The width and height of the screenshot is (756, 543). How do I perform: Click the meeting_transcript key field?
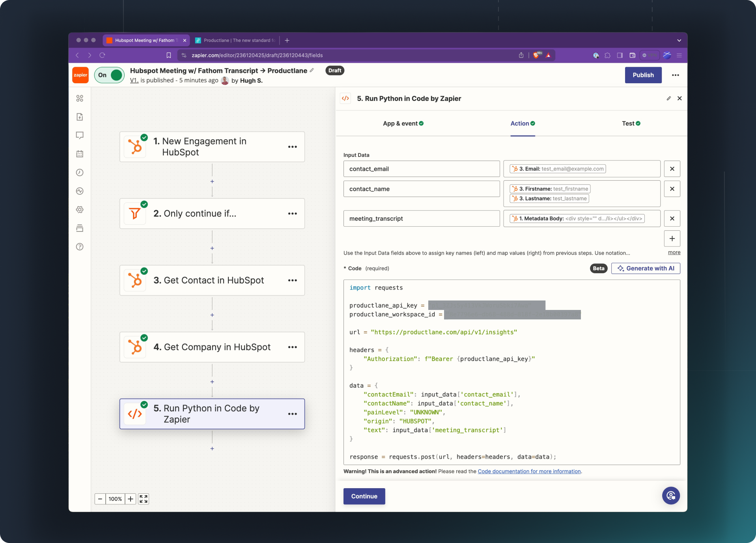coord(422,218)
